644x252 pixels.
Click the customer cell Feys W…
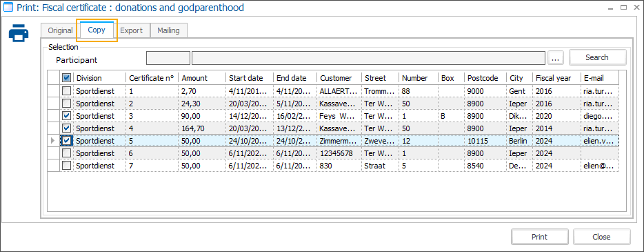339,116
